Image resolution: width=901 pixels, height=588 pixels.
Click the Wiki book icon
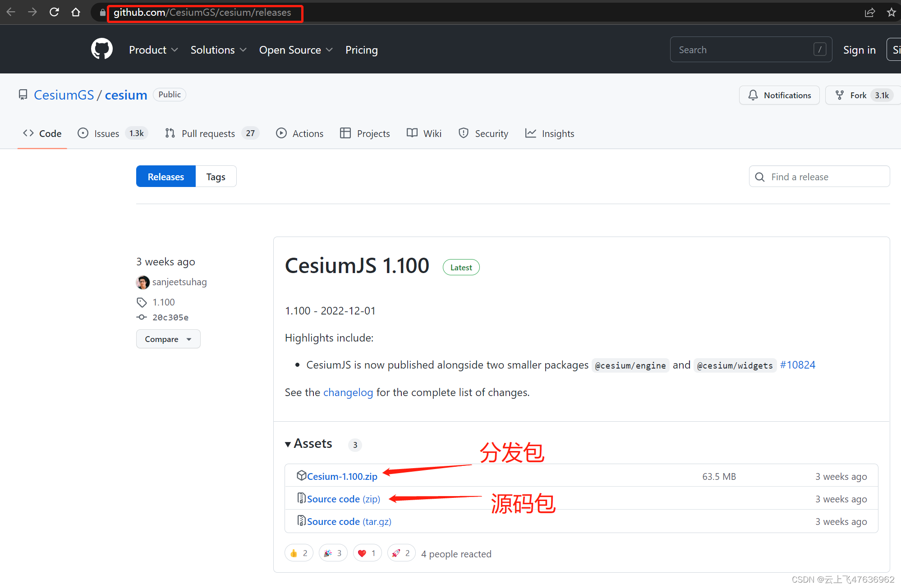(x=411, y=133)
